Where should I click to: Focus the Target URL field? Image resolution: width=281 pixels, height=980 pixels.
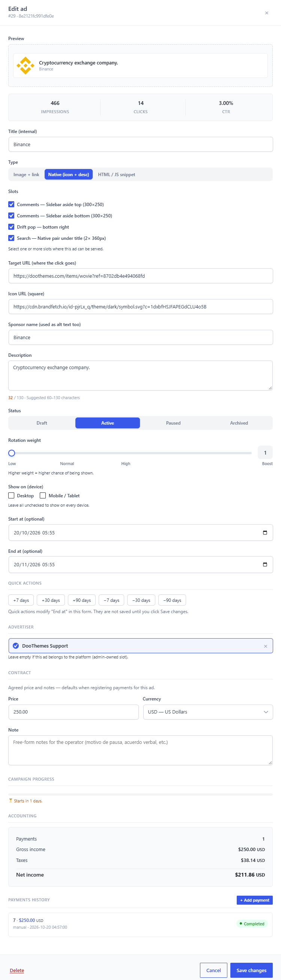[140, 276]
